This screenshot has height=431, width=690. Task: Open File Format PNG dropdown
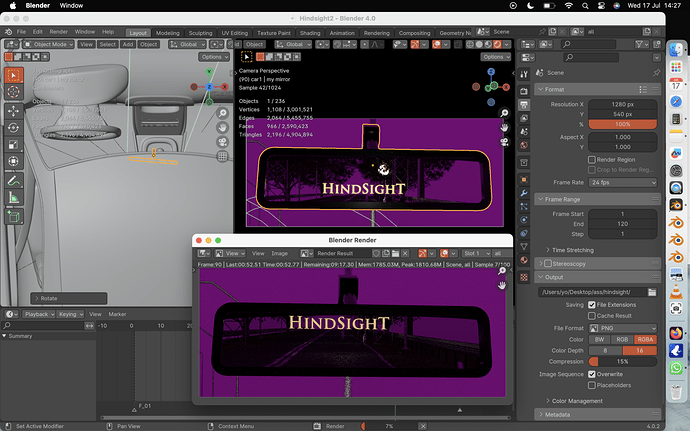(x=623, y=328)
